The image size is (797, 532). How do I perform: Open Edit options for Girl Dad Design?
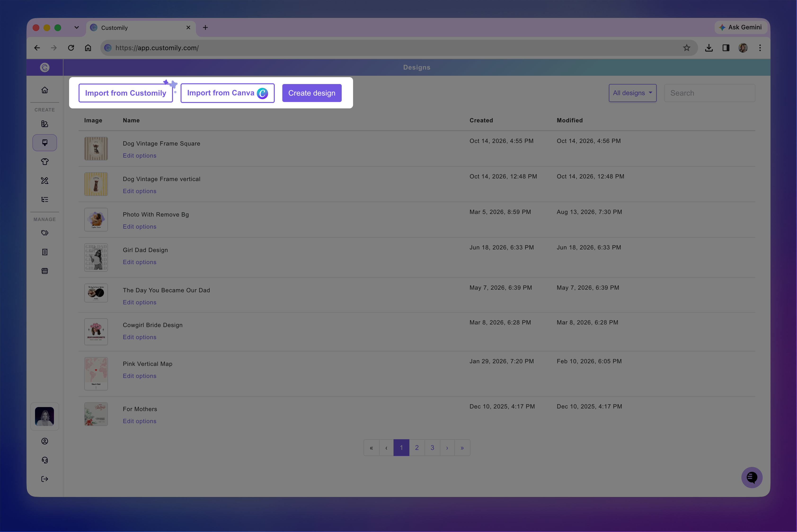pos(139,262)
